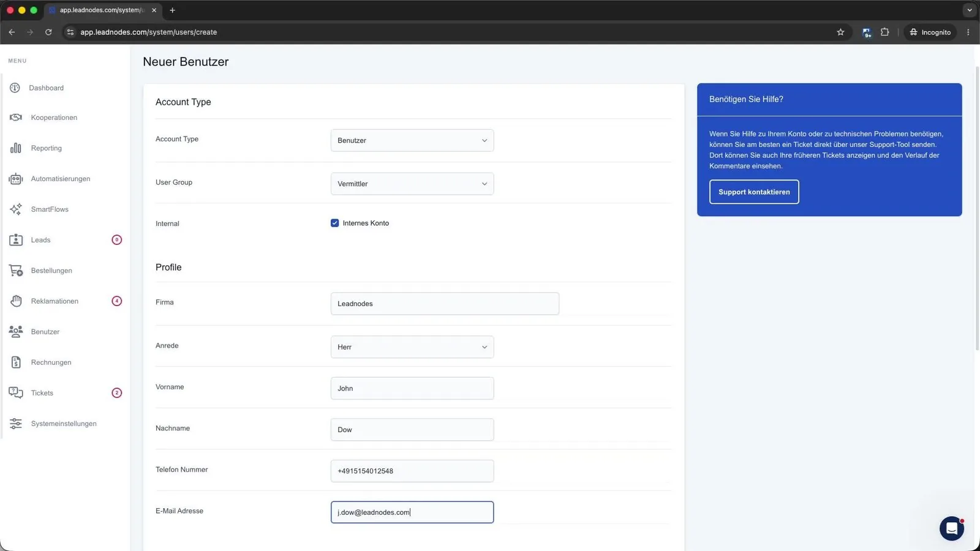This screenshot has height=551, width=980.
Task: Open the Anrede Herr dropdown
Action: pos(412,347)
